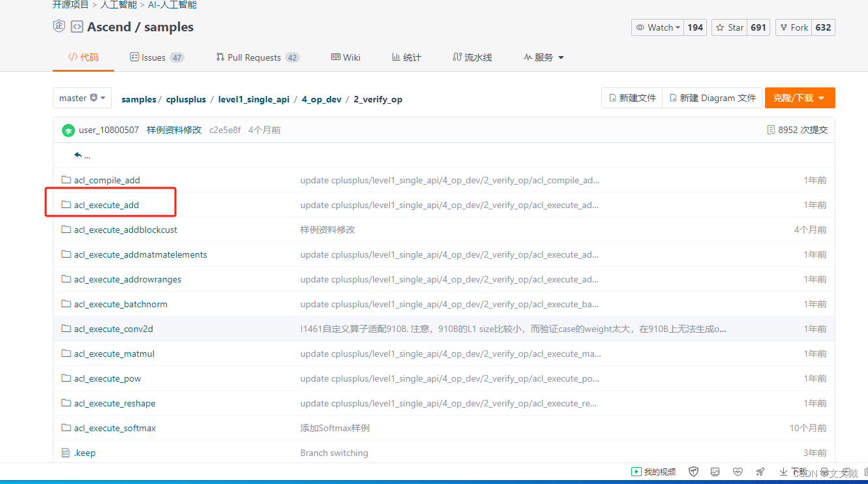This screenshot has width=868, height=484.
Task: Open 我的视频 in the browser status bar
Action: [654, 472]
